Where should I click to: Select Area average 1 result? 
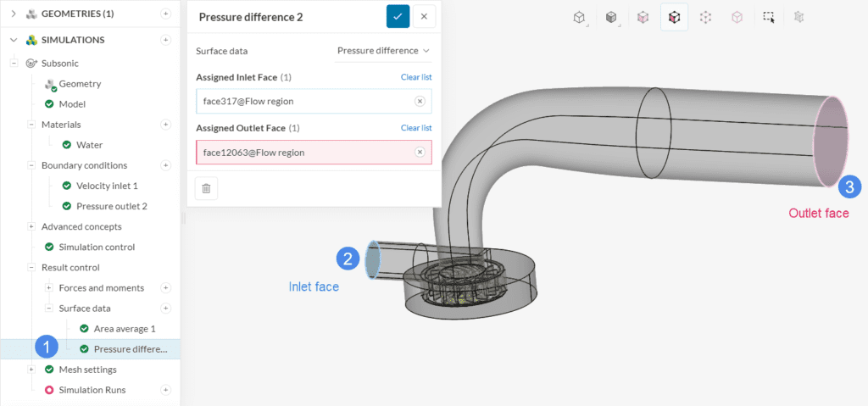(x=124, y=329)
